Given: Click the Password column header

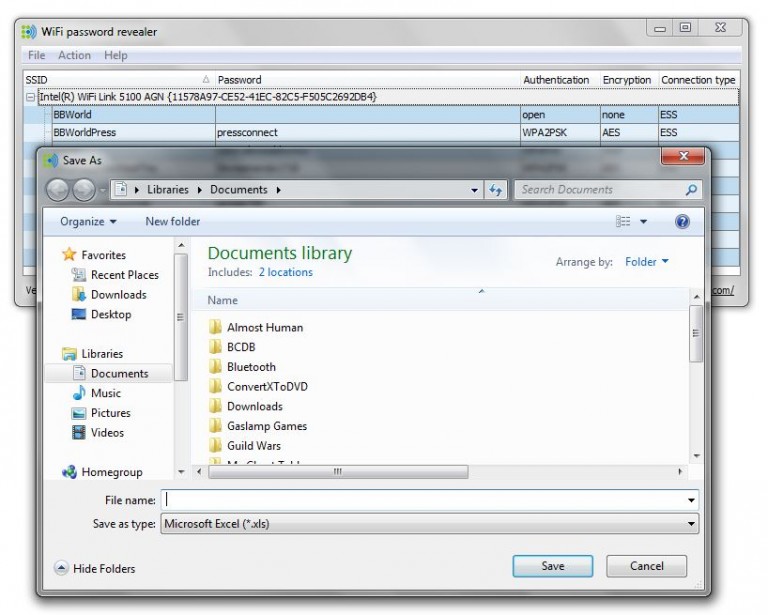Looking at the screenshot, I should (x=367, y=80).
